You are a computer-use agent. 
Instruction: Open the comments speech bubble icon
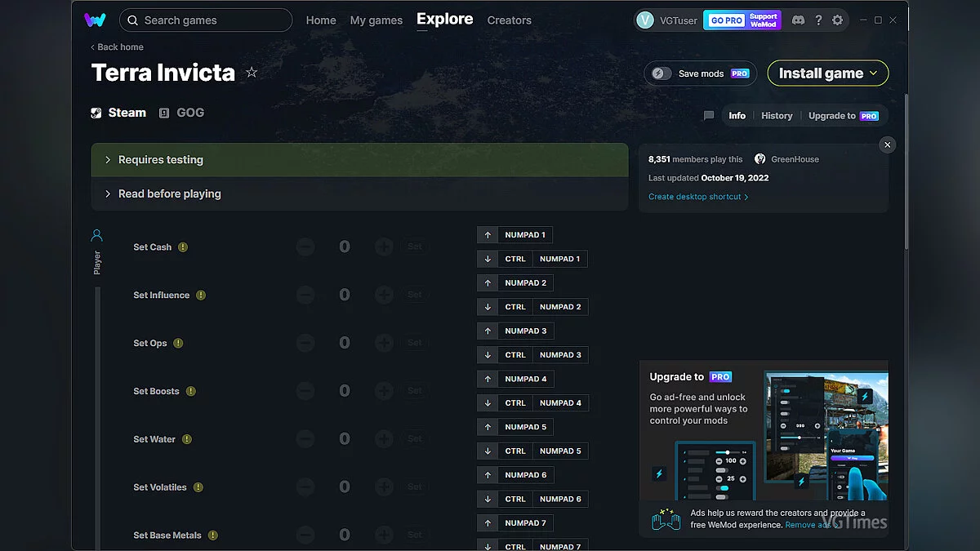point(709,116)
